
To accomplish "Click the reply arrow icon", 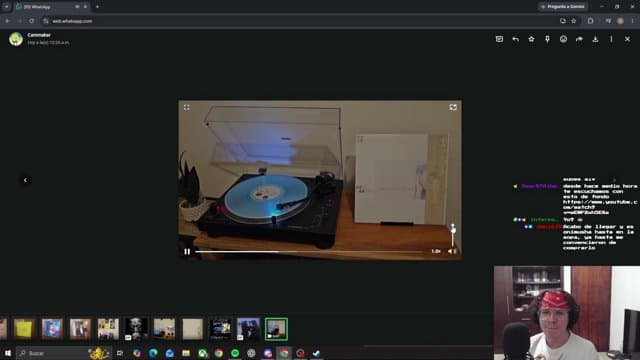I will click(516, 39).
